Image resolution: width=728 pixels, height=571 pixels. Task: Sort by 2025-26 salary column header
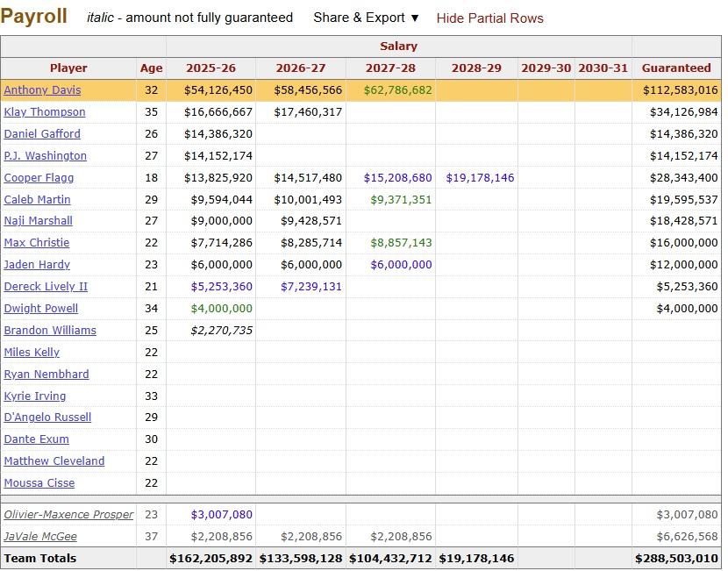click(211, 68)
